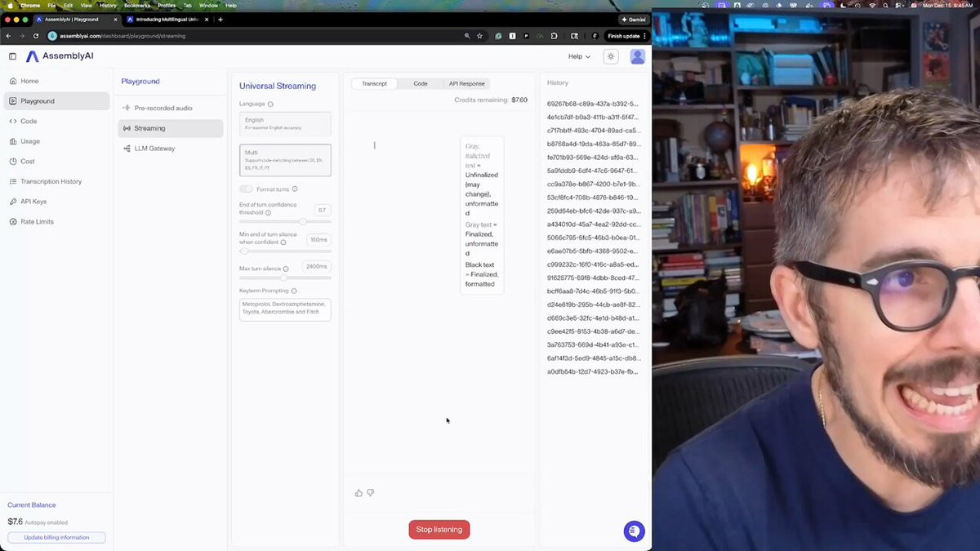Open Rate Limits in the sidebar
Image resolution: width=980 pixels, height=551 pixels.
pos(56,221)
